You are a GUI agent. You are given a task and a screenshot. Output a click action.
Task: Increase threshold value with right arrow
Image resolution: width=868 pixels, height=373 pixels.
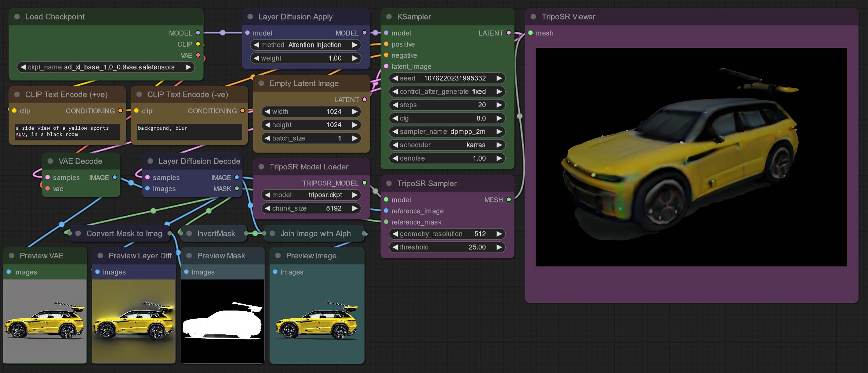pos(499,247)
